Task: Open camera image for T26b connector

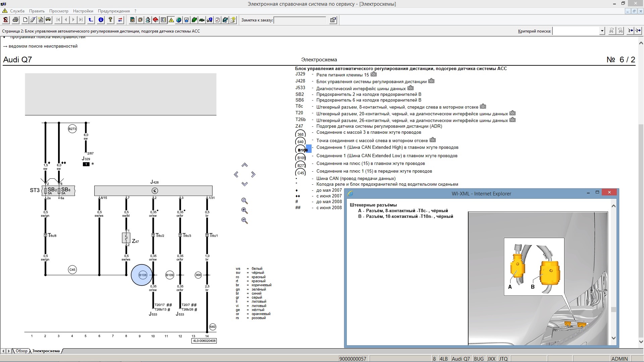Action: [x=513, y=120]
